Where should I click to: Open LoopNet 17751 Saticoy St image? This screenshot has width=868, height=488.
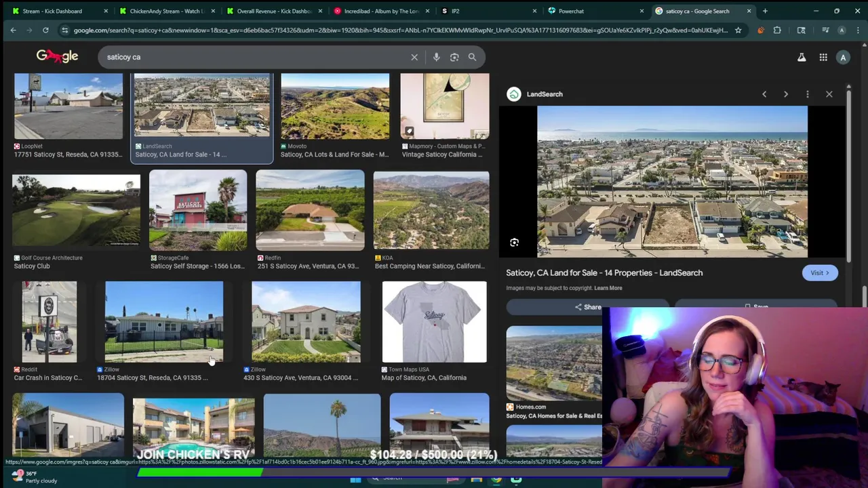(x=68, y=106)
